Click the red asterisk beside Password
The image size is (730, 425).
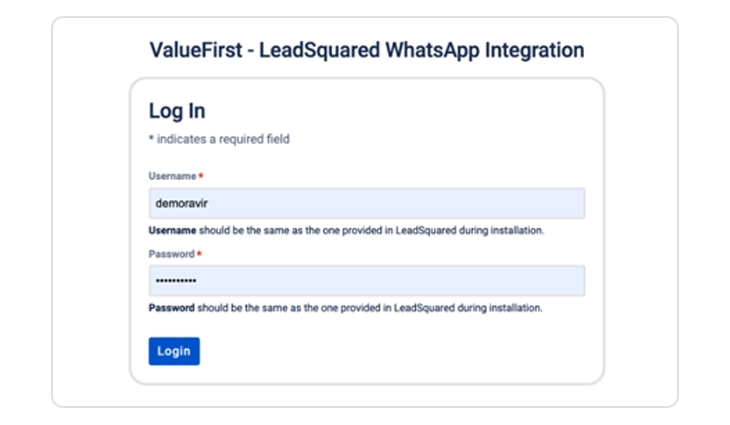click(x=200, y=254)
